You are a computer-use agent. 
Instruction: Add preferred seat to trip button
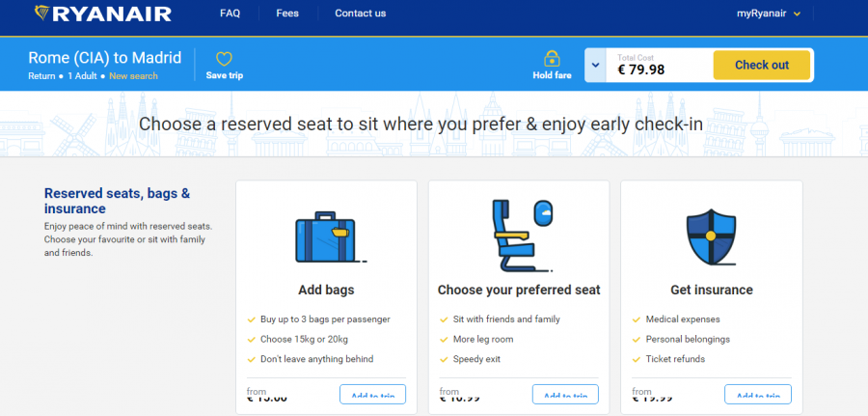[x=565, y=395]
